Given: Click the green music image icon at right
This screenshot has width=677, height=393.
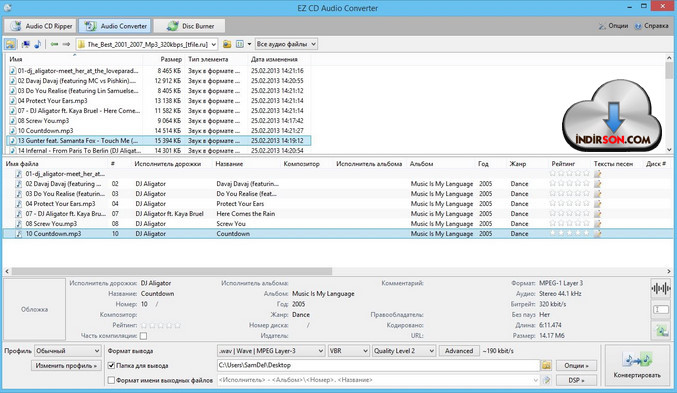Looking at the screenshot, I should click(661, 331).
